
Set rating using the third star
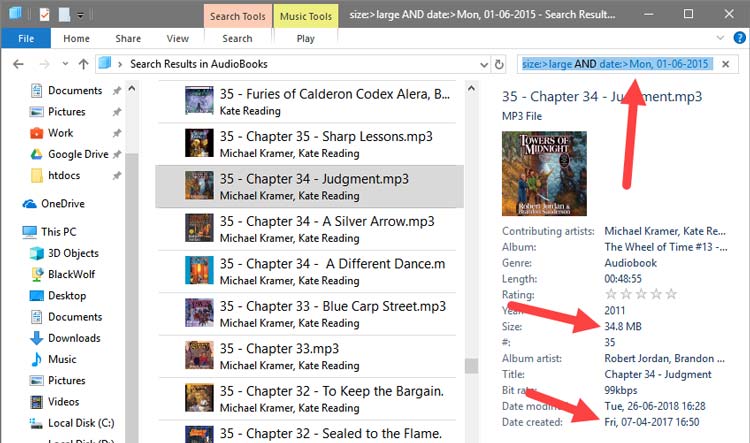tap(641, 294)
